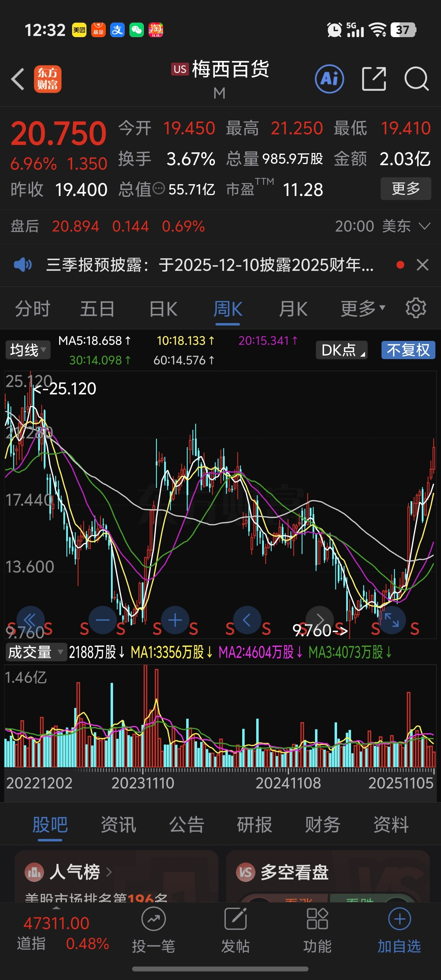
Task: Open the 公告 tab
Action: 187,825
